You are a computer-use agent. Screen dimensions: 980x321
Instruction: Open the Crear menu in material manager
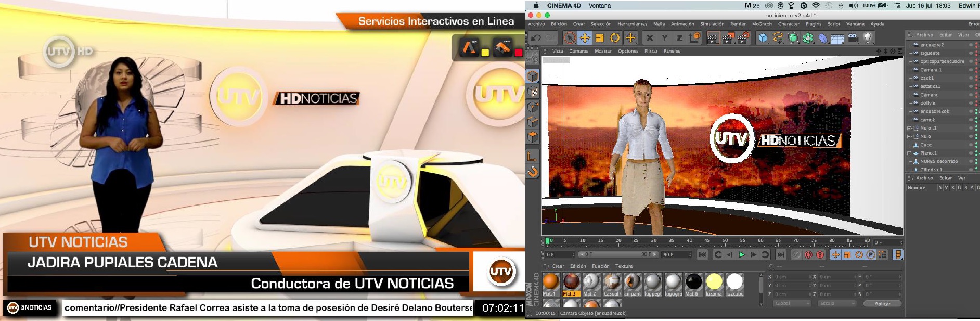click(558, 266)
